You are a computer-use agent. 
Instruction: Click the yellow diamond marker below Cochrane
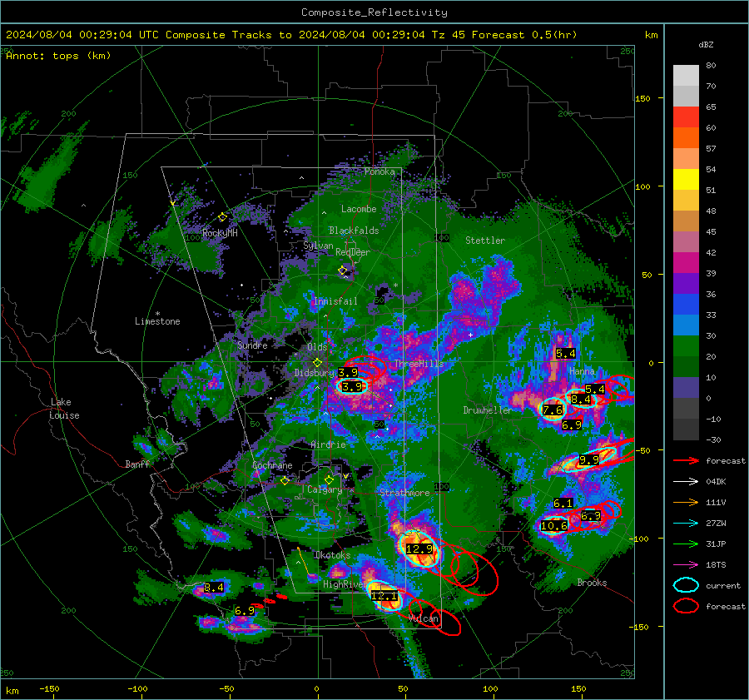285,481
